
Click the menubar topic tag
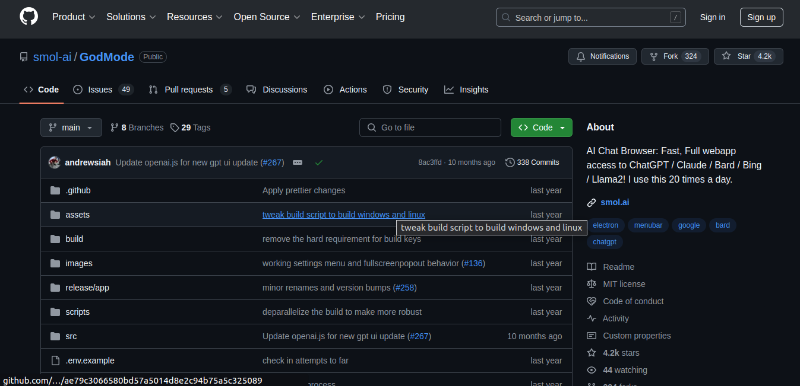pos(648,225)
